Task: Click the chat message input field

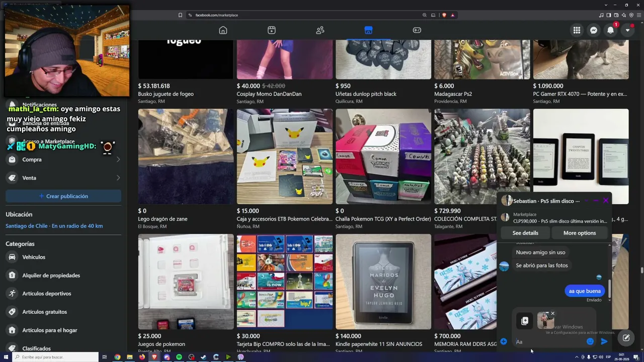Action: point(551,342)
